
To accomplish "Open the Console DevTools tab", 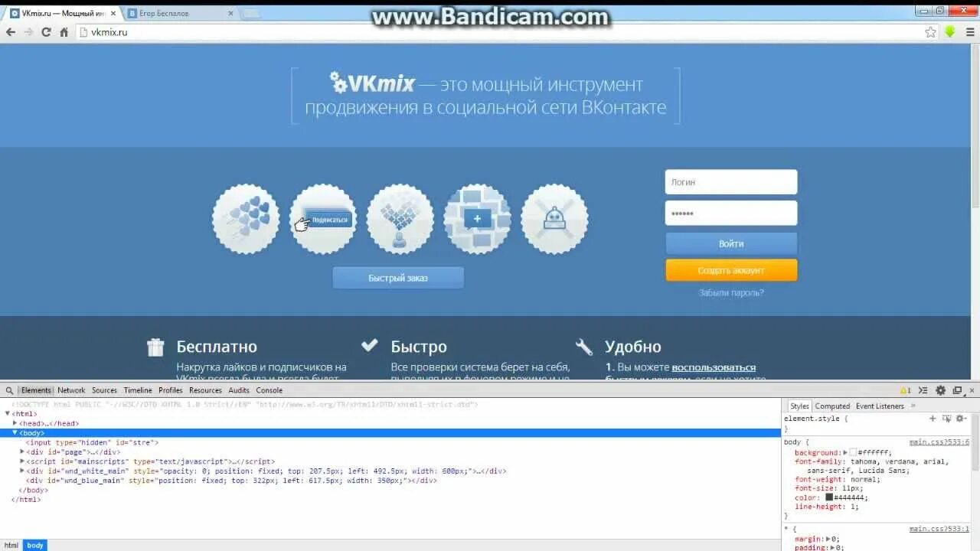I will pos(269,390).
